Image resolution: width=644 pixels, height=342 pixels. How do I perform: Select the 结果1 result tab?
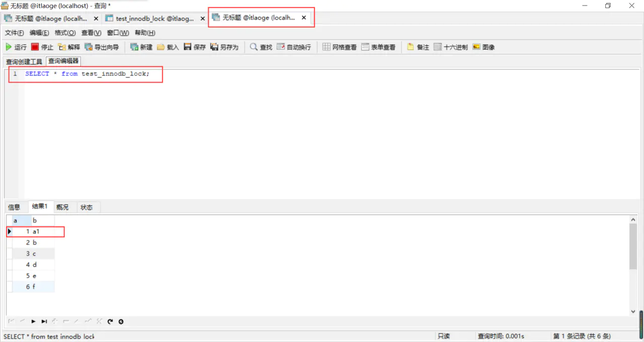[x=40, y=206]
